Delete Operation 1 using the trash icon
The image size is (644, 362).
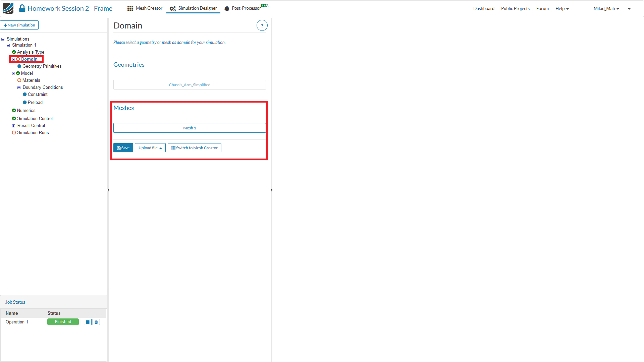[96, 322]
